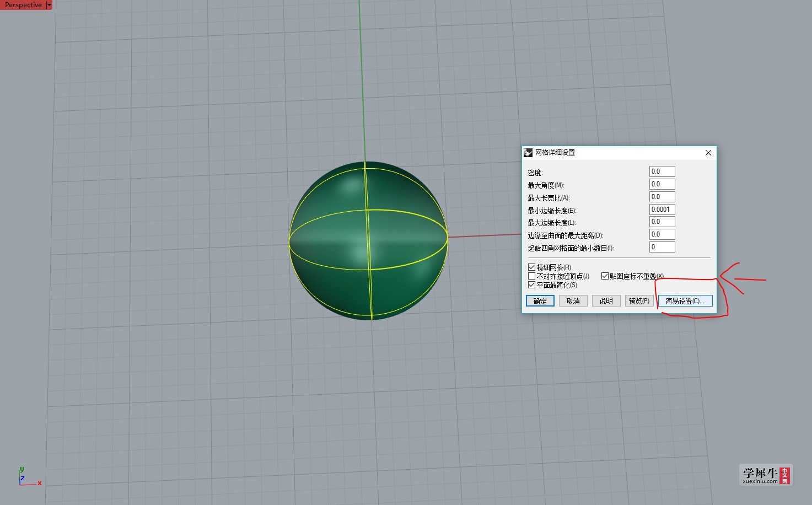Uncheck the 贴图座标不重叠(X) checkbox

[x=605, y=276]
